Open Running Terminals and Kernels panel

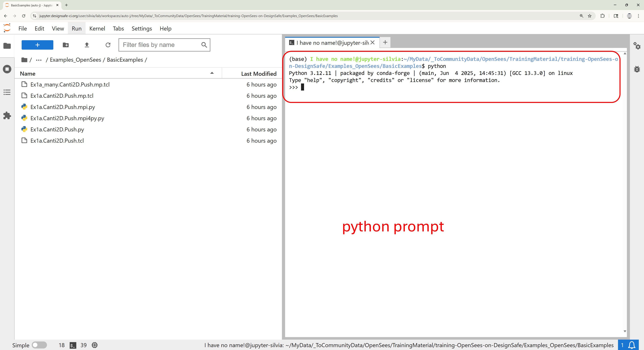coord(7,69)
